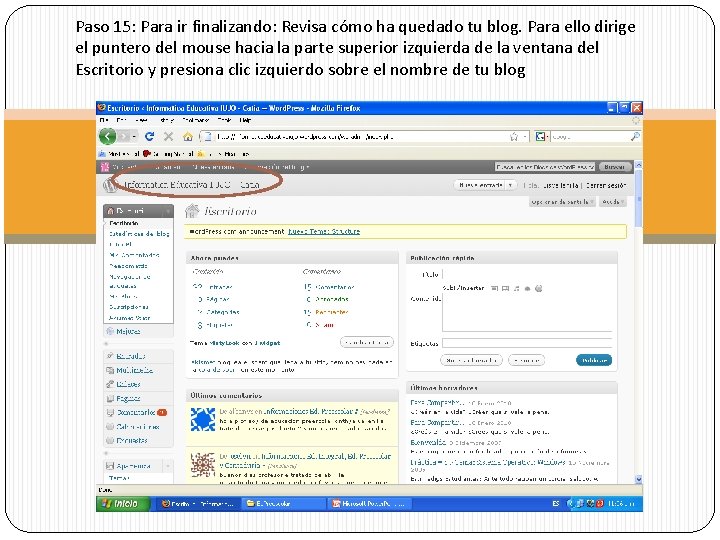Click the Título input field
This screenshot has width=720, height=540.
pos(527,275)
